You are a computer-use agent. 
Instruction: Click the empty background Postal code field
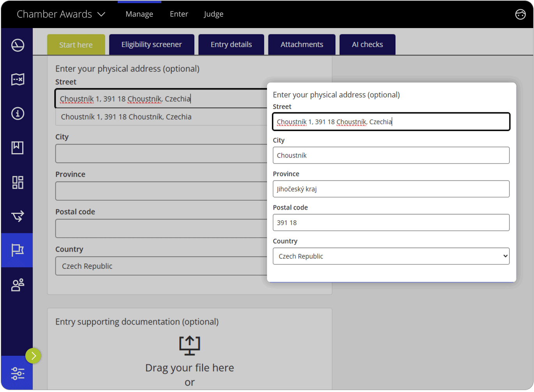click(x=161, y=228)
